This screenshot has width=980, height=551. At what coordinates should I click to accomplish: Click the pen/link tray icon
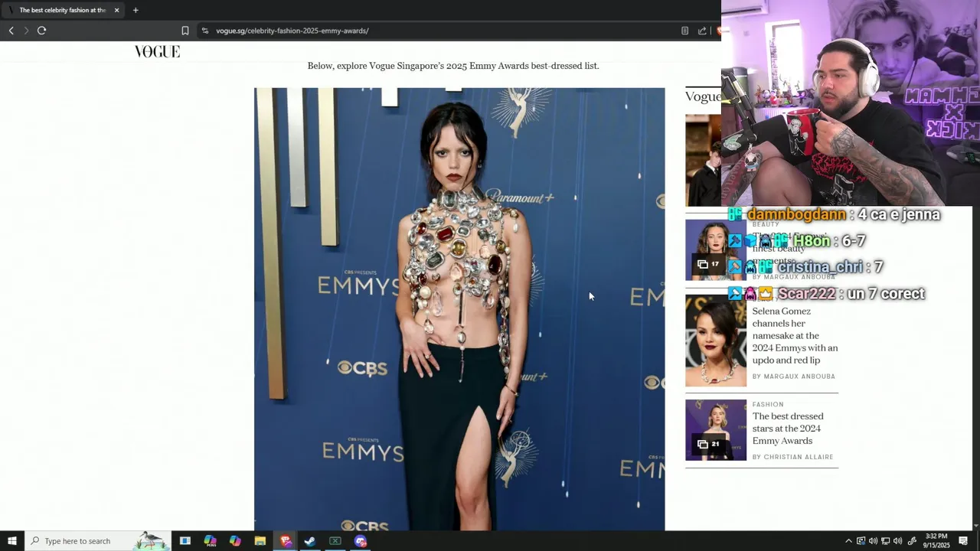click(913, 541)
